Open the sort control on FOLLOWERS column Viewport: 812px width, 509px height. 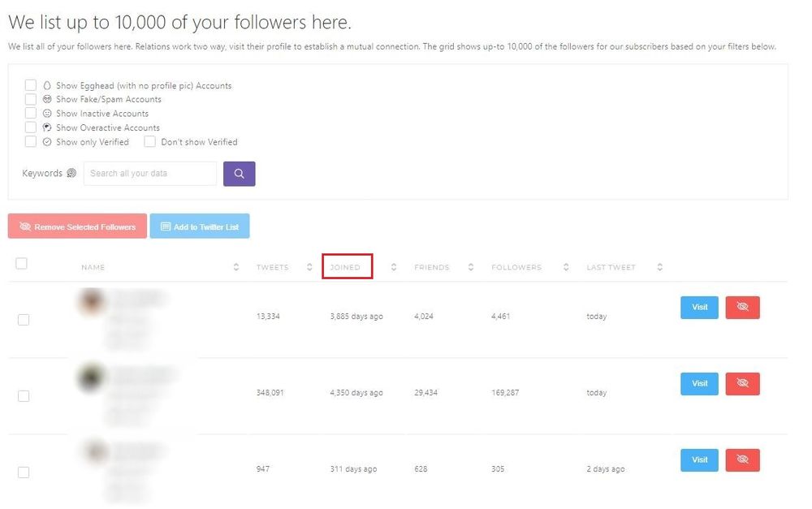click(x=565, y=266)
